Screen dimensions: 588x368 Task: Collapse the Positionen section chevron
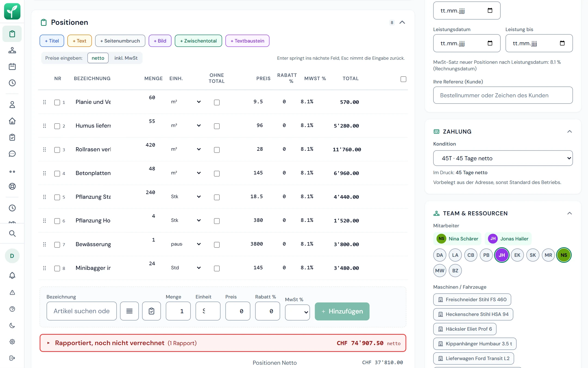tap(402, 22)
